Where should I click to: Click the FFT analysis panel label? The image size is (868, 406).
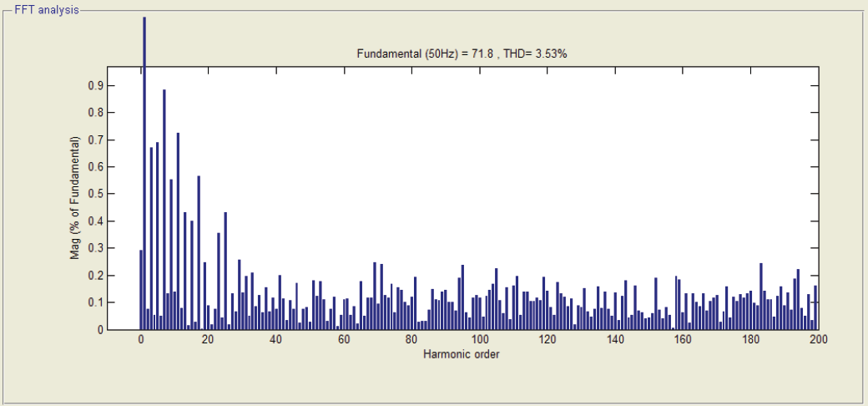point(47,10)
